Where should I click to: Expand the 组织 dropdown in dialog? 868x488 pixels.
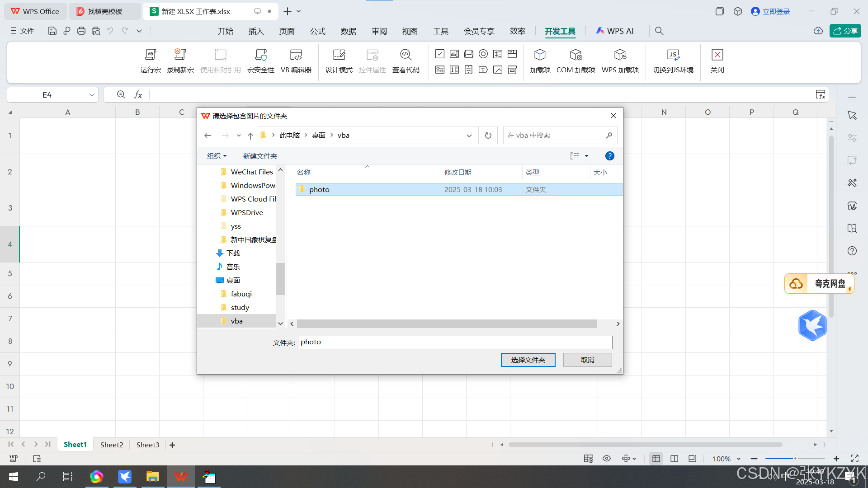point(217,156)
